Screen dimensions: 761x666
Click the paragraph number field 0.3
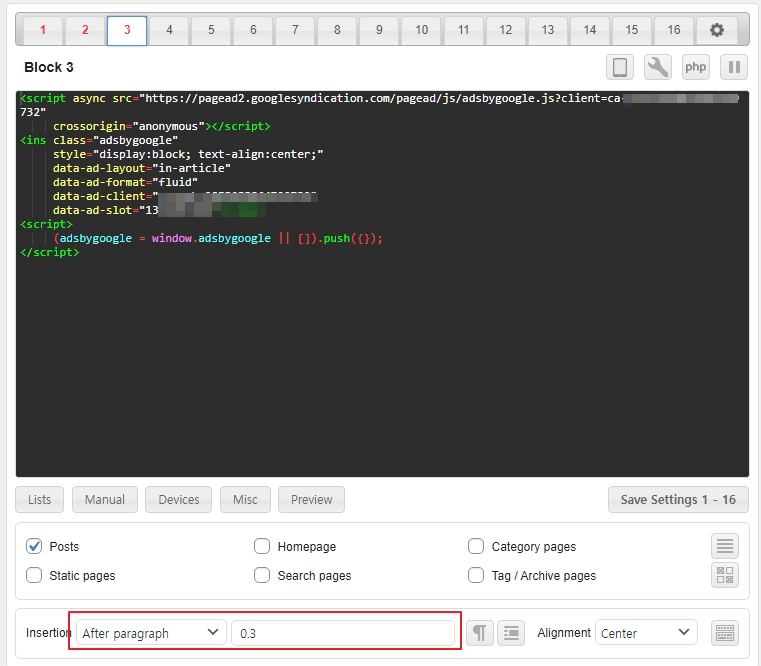pyautogui.click(x=343, y=633)
